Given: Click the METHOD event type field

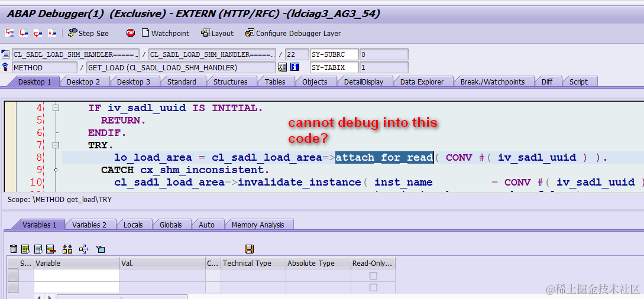Looking at the screenshot, I should [x=44, y=67].
